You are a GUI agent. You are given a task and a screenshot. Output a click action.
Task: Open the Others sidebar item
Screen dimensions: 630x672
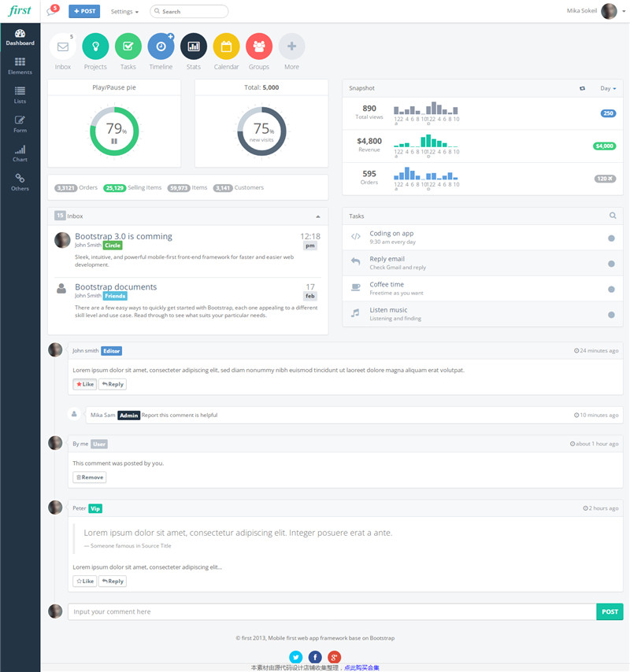coord(20,183)
